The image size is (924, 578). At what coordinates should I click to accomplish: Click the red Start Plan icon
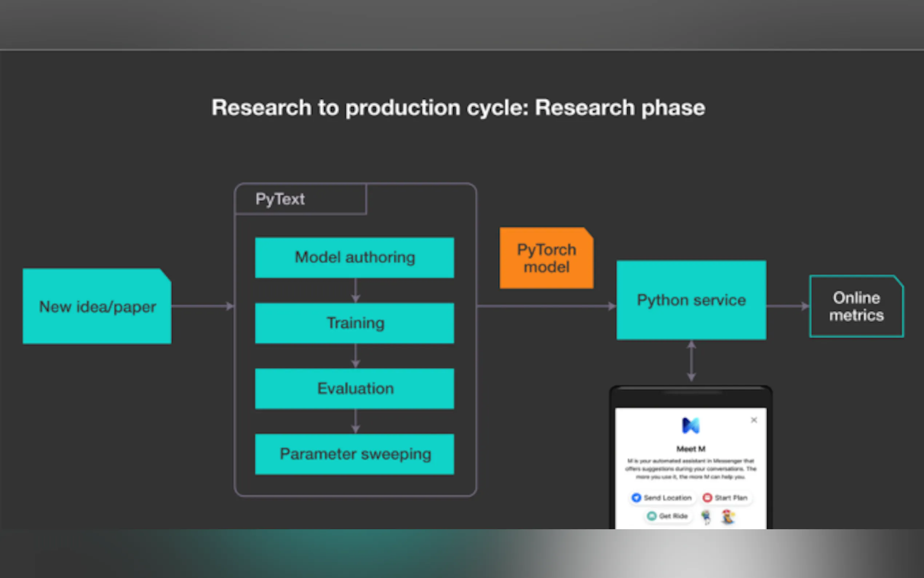click(708, 498)
